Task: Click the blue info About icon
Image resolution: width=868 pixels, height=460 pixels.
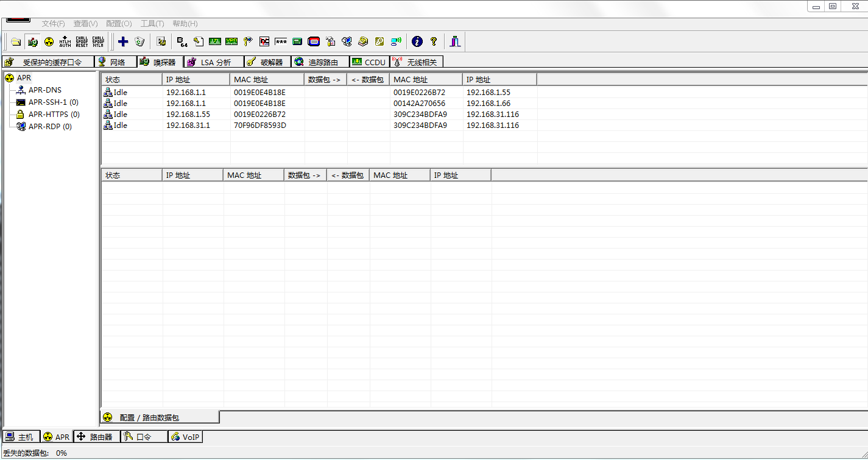Action: pyautogui.click(x=417, y=41)
